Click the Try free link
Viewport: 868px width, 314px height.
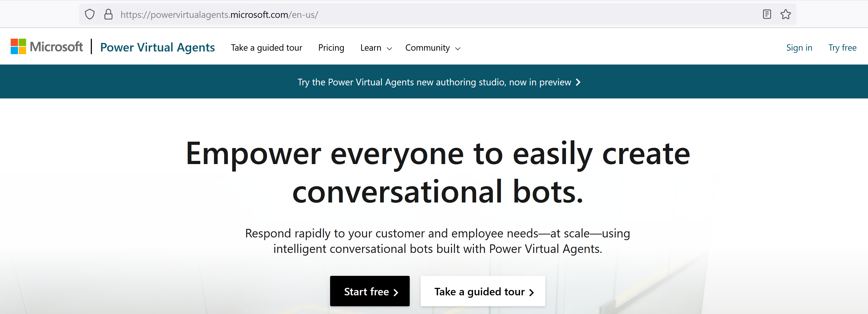(842, 48)
